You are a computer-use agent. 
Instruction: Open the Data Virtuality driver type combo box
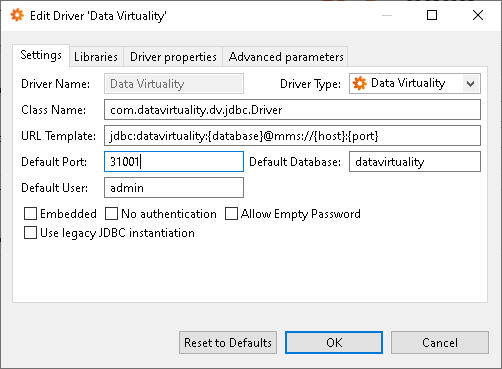click(x=415, y=83)
